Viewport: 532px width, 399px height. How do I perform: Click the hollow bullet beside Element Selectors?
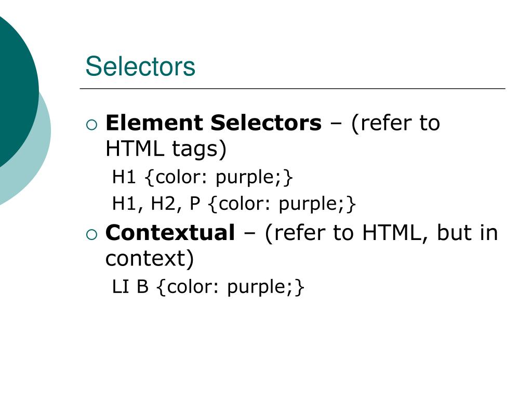pos(91,125)
